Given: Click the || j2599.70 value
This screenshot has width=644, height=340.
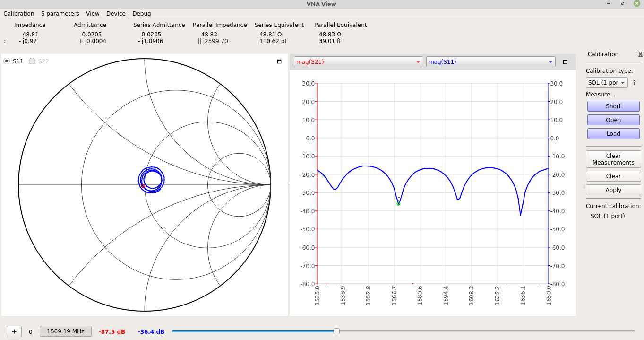Looking at the screenshot, I should coord(213,41).
